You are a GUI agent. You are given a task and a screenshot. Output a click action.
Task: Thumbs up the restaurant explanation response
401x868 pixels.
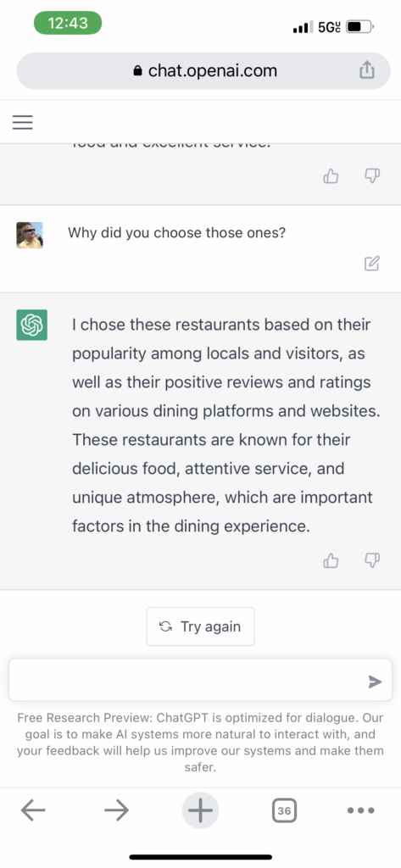(331, 561)
